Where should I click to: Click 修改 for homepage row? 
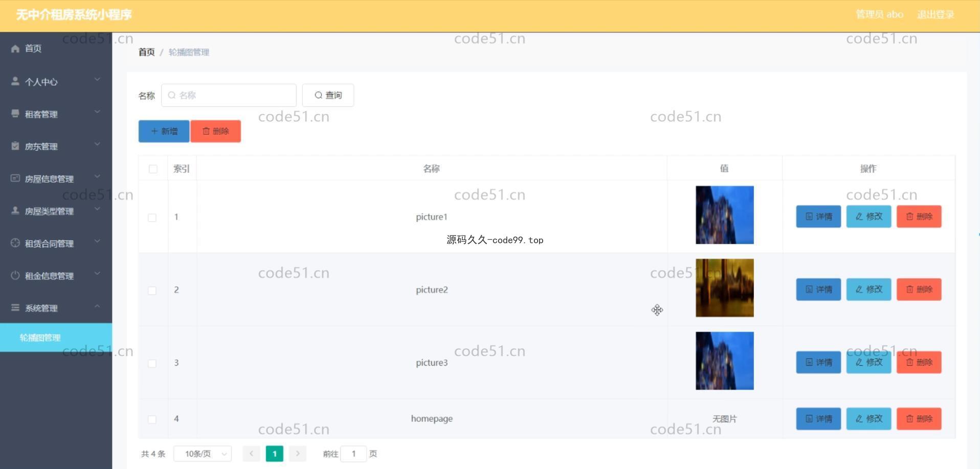[x=868, y=419]
